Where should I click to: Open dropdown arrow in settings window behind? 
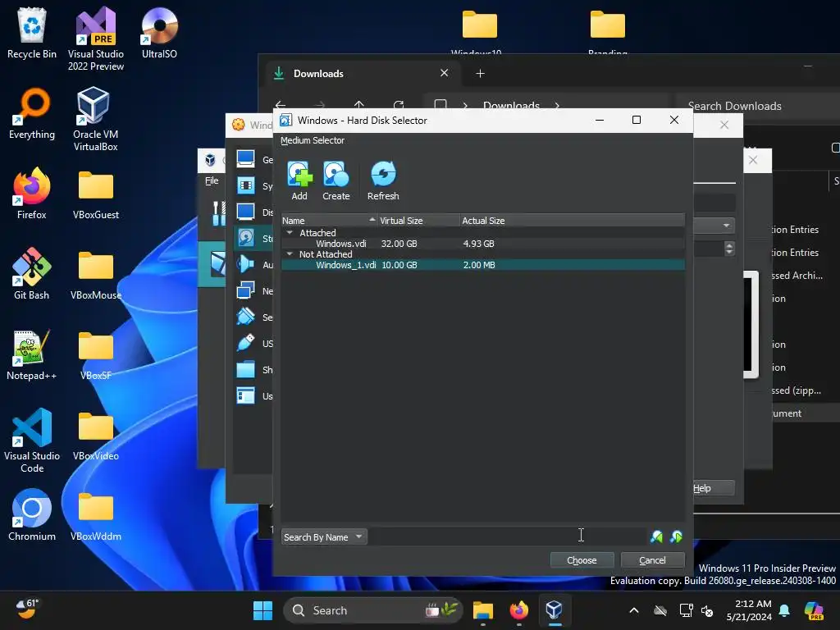727,225
